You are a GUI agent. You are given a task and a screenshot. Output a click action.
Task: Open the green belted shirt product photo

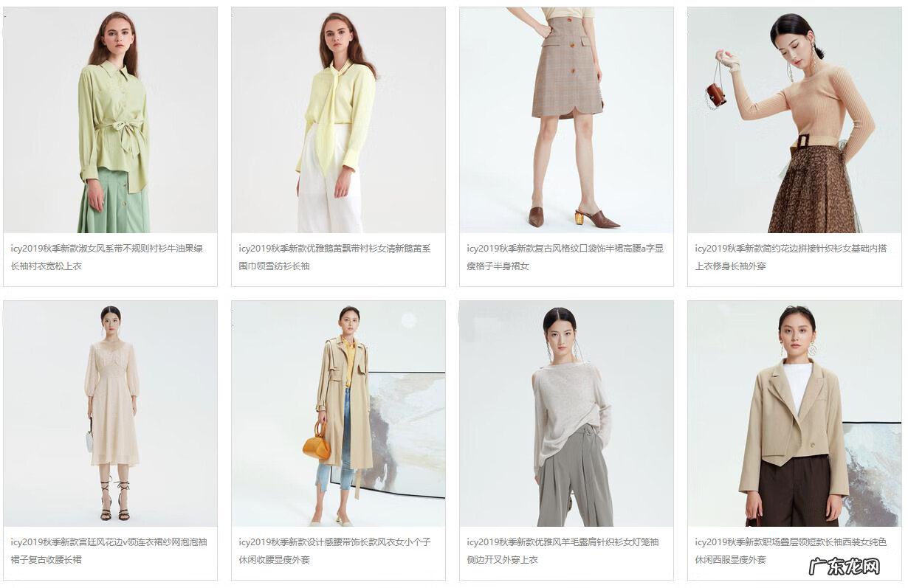[x=110, y=120]
